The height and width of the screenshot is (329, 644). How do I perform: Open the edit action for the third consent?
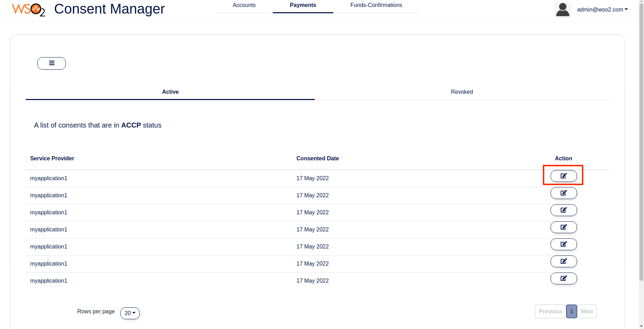pos(563,210)
